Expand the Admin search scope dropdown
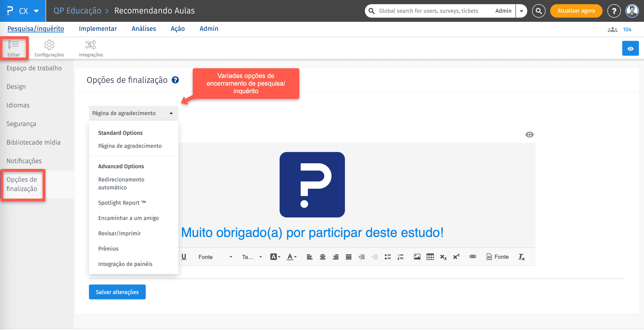The height and width of the screenshot is (330, 644). tap(521, 11)
